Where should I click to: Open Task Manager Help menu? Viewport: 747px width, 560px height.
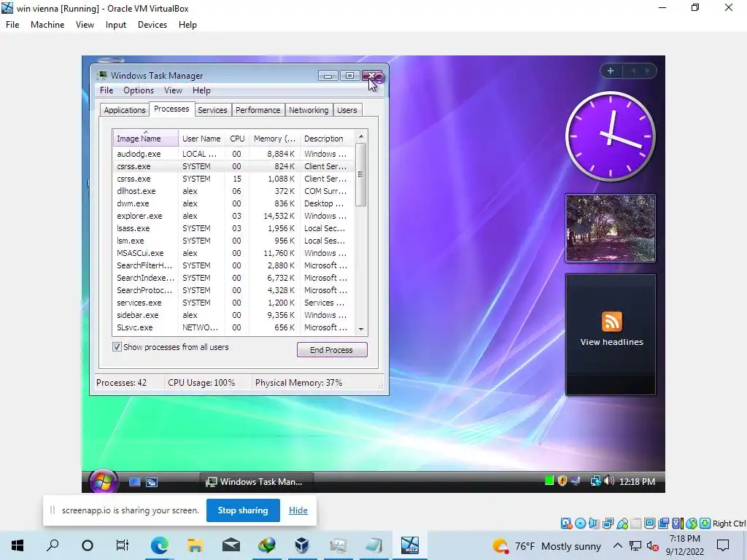201,90
